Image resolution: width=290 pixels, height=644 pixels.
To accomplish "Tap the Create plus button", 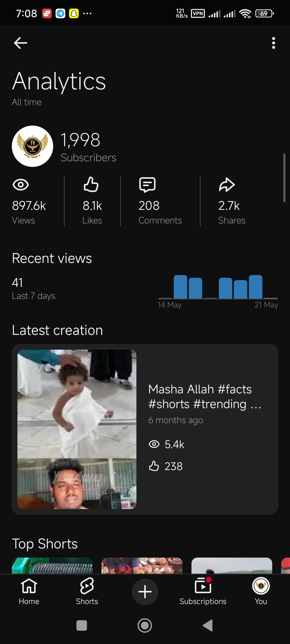I will click(145, 592).
